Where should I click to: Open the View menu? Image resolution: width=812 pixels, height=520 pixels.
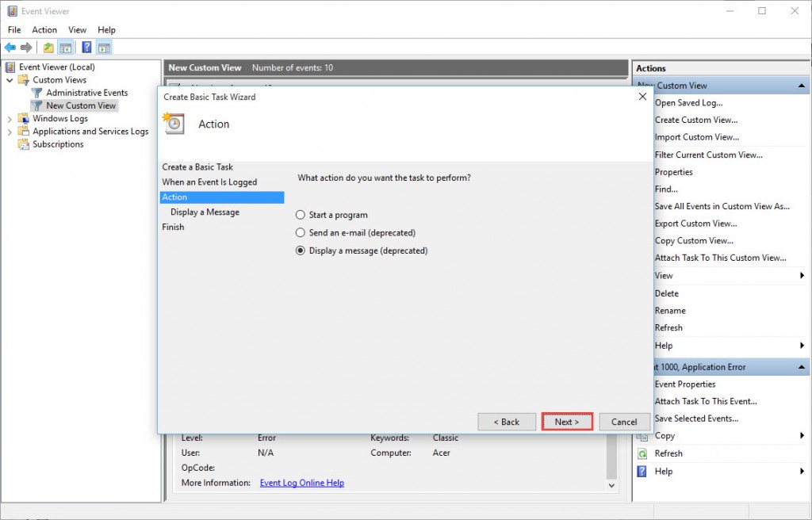click(x=77, y=29)
